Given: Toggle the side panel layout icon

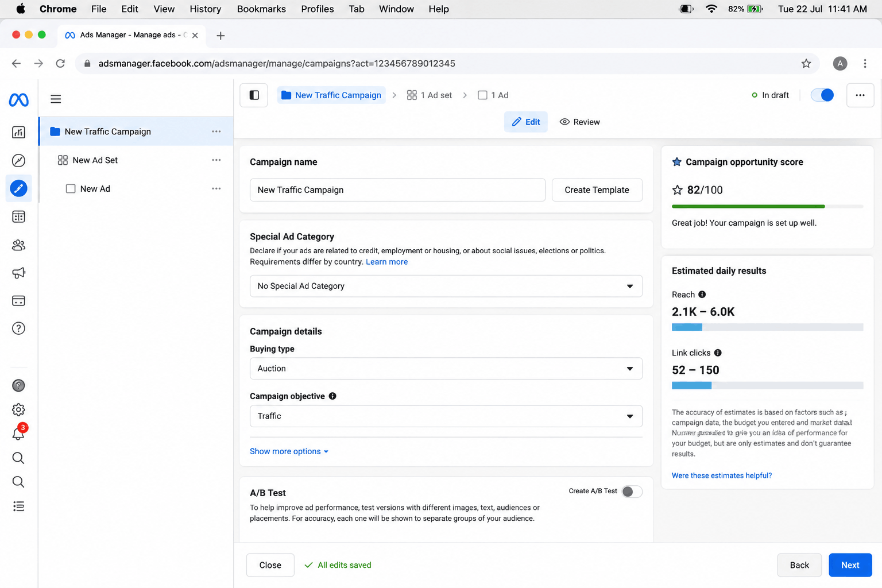Looking at the screenshot, I should (x=254, y=95).
